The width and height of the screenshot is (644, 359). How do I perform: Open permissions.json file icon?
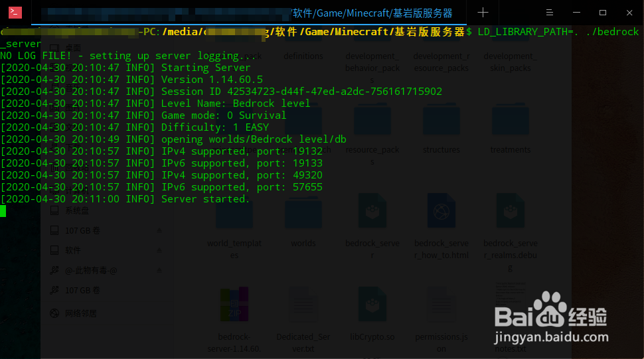click(441, 304)
